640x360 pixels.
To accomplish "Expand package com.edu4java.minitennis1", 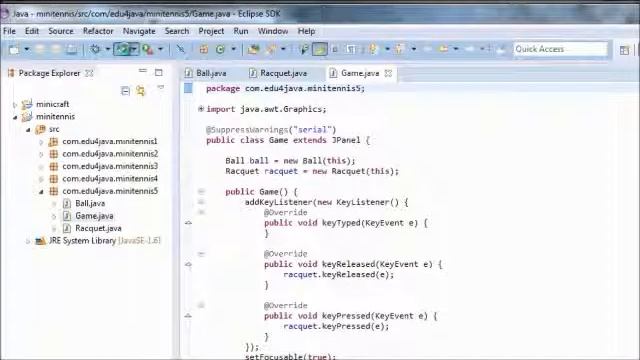I will pos(41,142).
